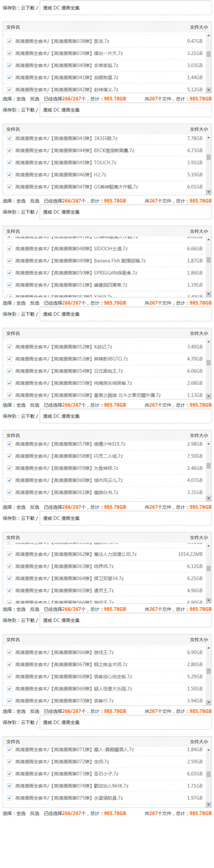Uncheck 麻辣教师GTO.7z checkbox
Viewport: 214px width, 868px height.
(9, 359)
